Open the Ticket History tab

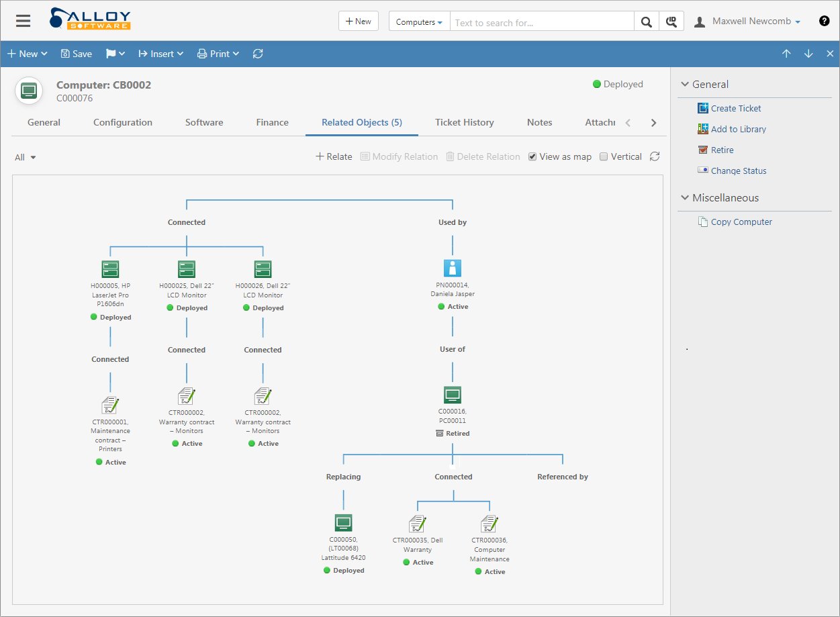pyautogui.click(x=464, y=122)
